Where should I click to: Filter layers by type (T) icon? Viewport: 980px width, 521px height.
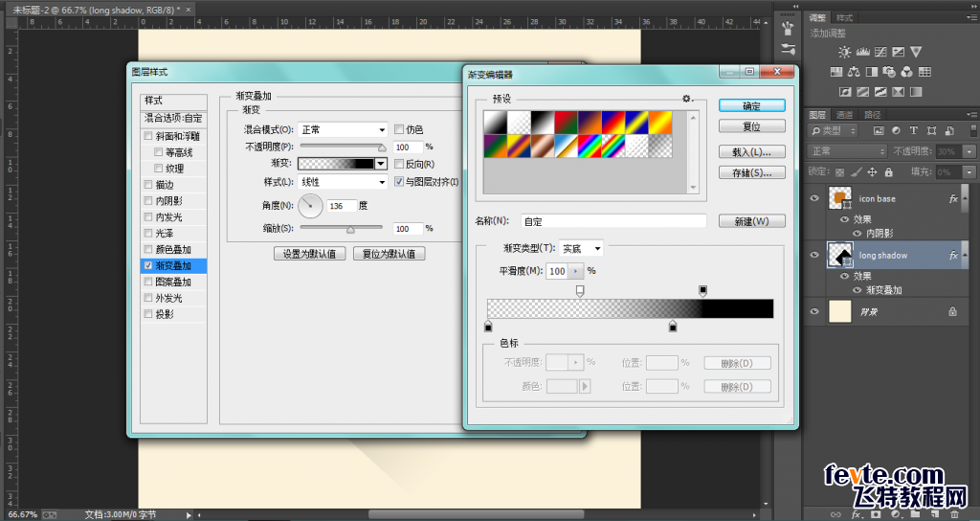(x=914, y=130)
